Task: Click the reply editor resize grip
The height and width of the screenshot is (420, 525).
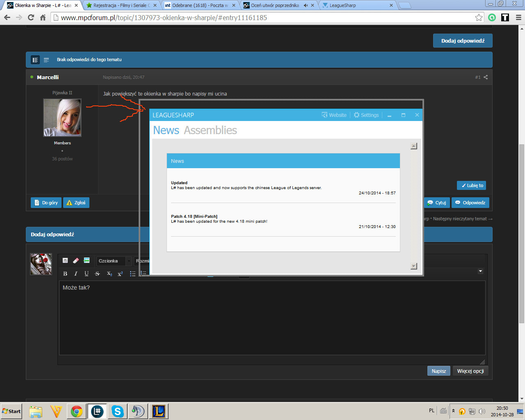Action: 482,362
